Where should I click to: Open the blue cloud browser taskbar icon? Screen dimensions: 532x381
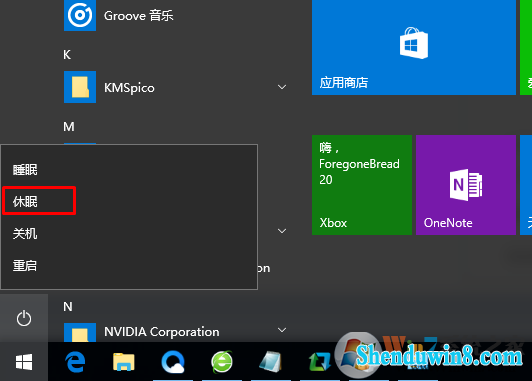[173, 362]
